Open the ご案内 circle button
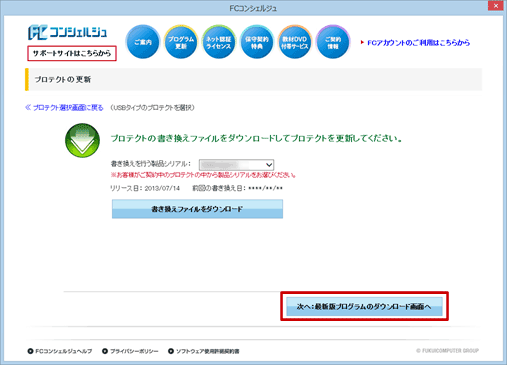This screenshot has width=507, height=365. point(143,42)
